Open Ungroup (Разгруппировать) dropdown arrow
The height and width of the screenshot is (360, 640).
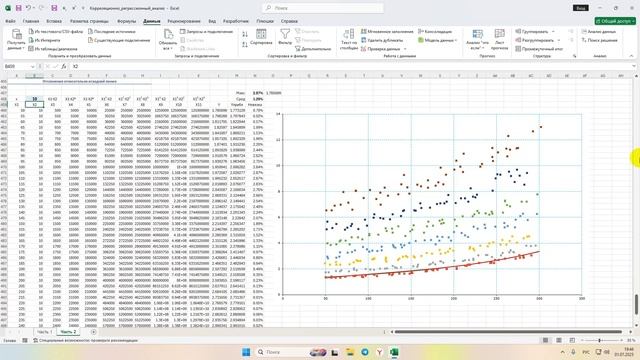pyautogui.click(x=559, y=40)
